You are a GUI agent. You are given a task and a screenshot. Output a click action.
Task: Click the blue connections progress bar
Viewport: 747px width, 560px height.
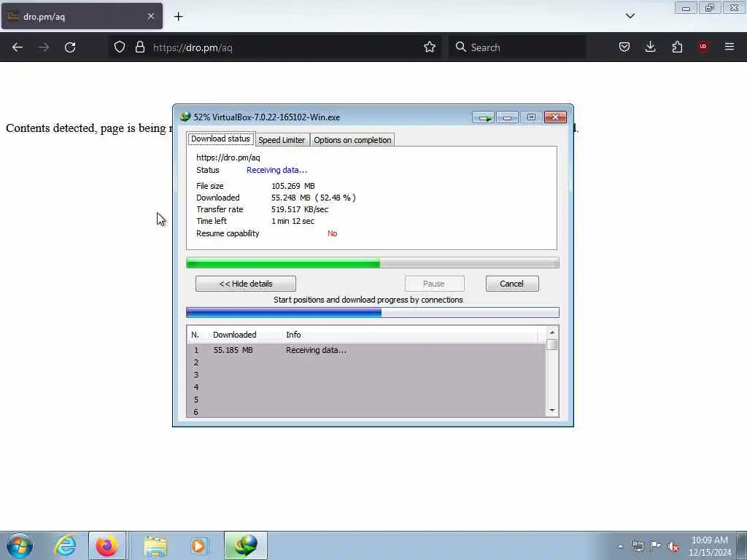coord(373,313)
